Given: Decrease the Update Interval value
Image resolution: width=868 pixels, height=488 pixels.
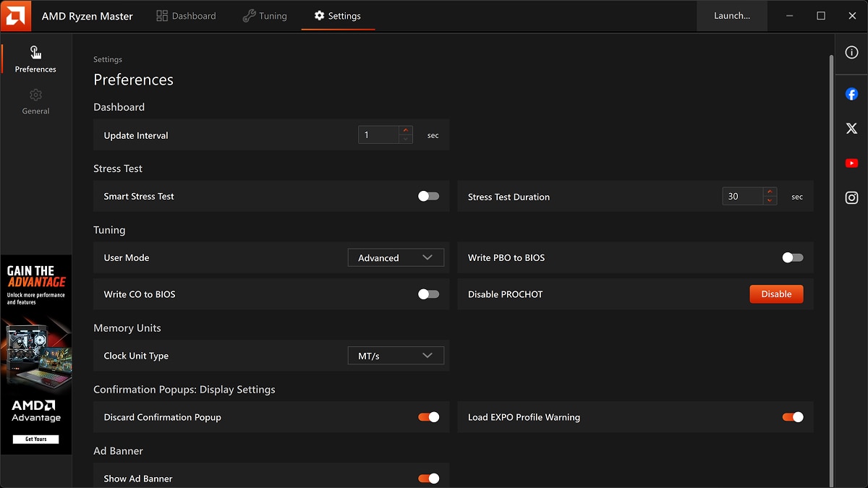Looking at the screenshot, I should pyautogui.click(x=406, y=139).
